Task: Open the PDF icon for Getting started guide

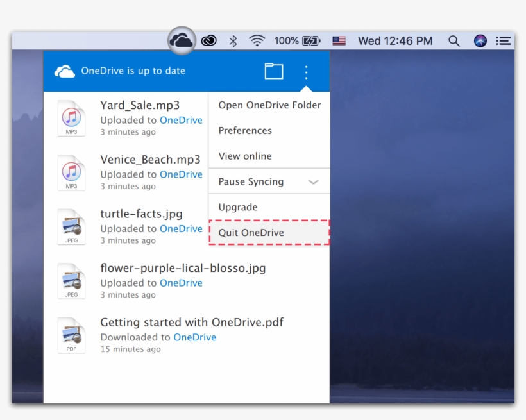Action: [x=71, y=335]
